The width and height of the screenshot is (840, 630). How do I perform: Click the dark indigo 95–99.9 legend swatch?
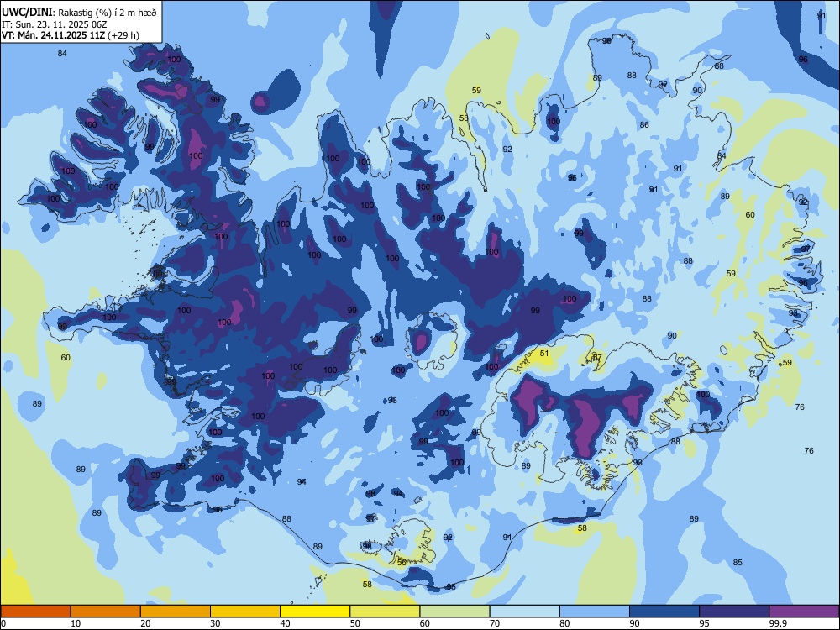[734, 612]
